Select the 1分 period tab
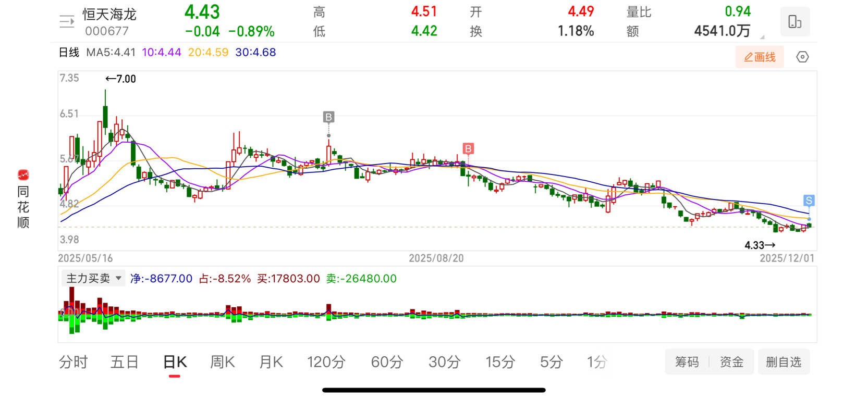This screenshot has height=400, width=868. point(597,362)
